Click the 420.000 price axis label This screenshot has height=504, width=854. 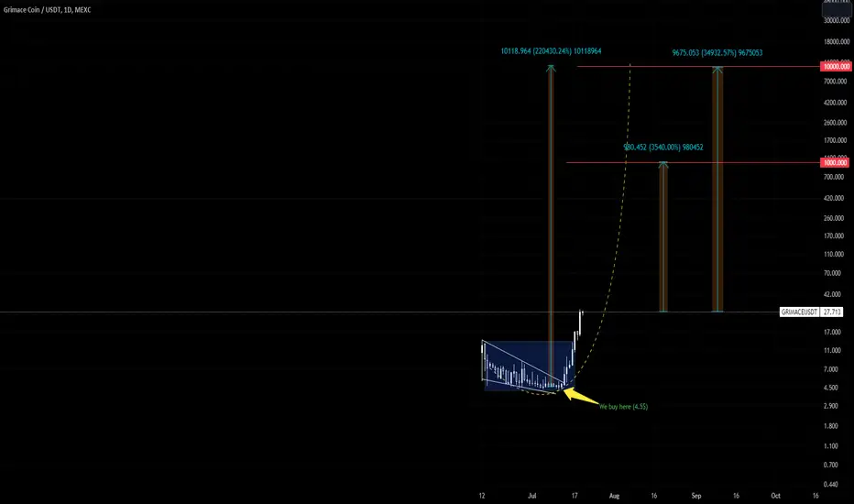[834, 198]
